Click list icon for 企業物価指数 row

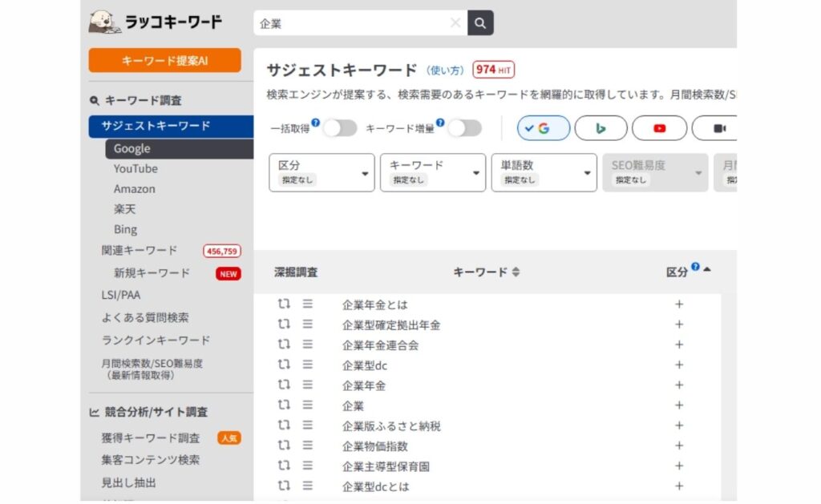[x=307, y=446]
